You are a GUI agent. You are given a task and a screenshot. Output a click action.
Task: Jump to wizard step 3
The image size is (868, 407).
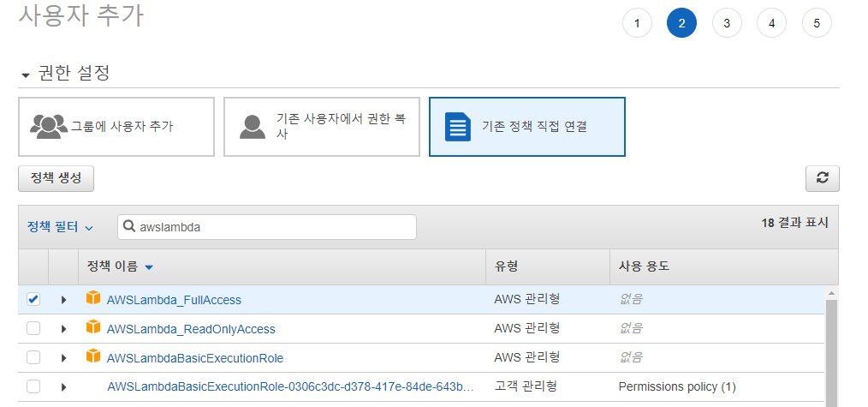point(726,23)
